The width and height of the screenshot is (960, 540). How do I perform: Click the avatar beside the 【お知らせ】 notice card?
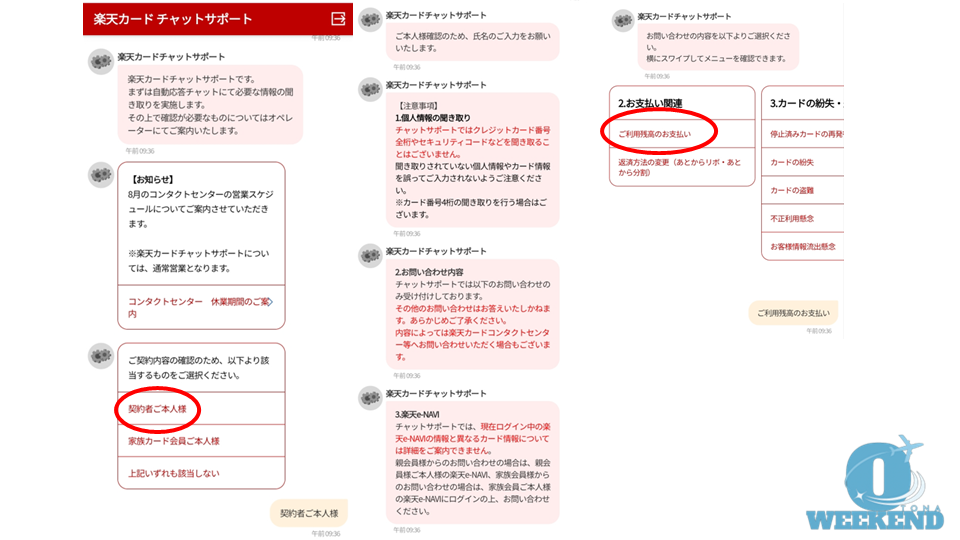click(101, 175)
